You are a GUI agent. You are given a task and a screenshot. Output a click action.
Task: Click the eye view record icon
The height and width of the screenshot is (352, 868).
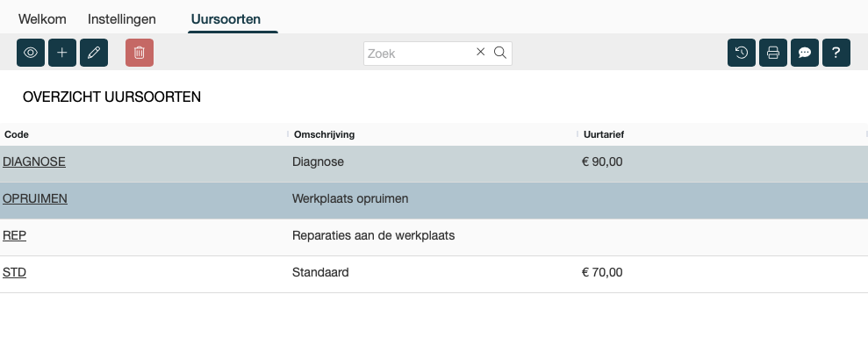[x=31, y=53]
